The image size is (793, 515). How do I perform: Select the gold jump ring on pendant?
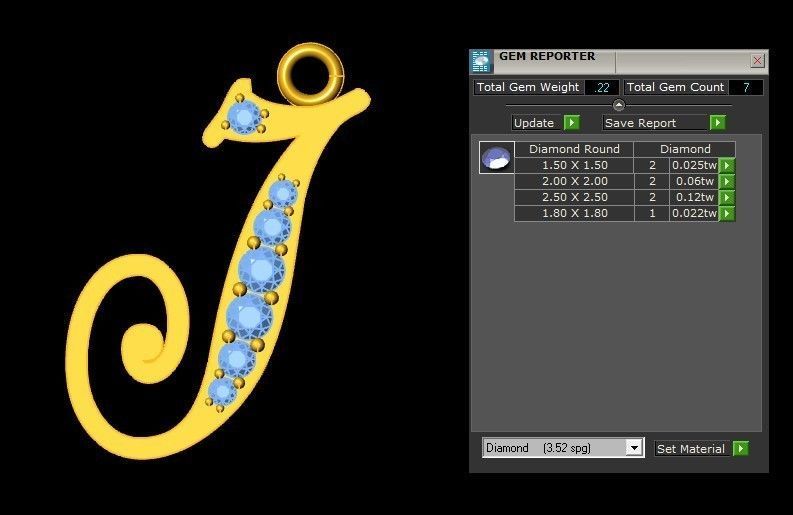(311, 74)
